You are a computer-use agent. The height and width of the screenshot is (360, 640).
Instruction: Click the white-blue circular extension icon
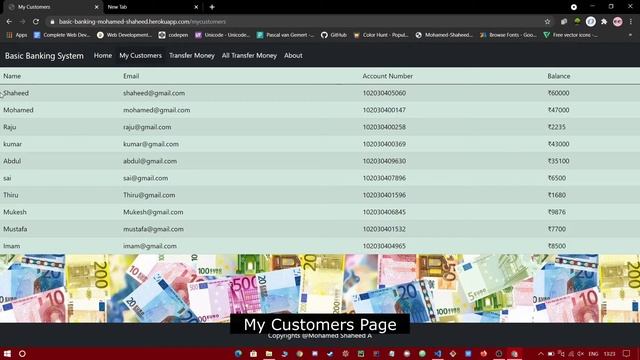pyautogui.click(x=591, y=22)
